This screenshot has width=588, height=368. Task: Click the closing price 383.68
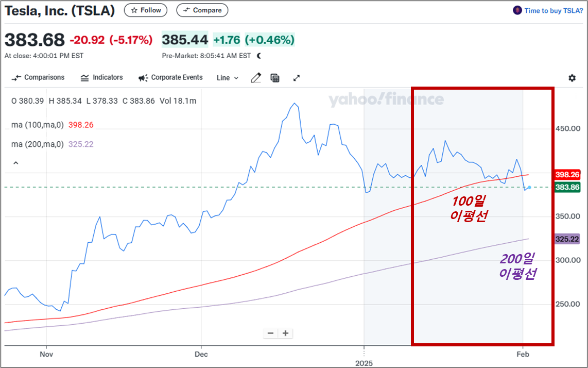[x=34, y=39]
